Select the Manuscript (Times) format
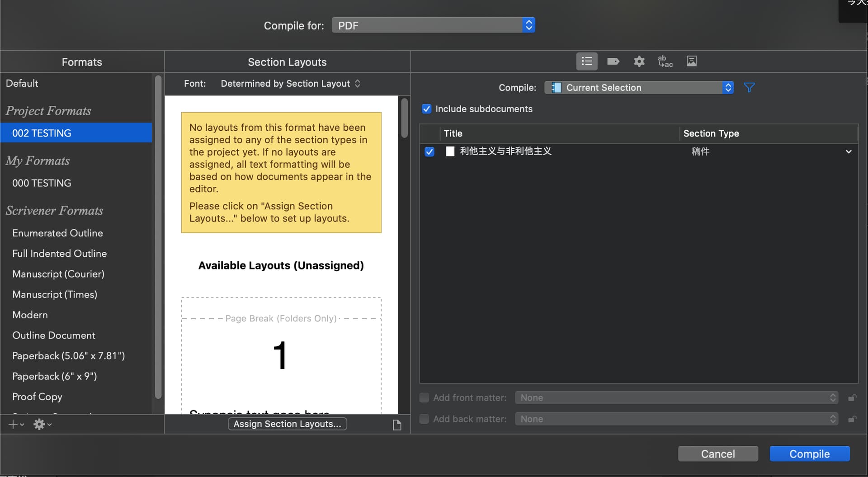The image size is (868, 477). [x=55, y=294]
